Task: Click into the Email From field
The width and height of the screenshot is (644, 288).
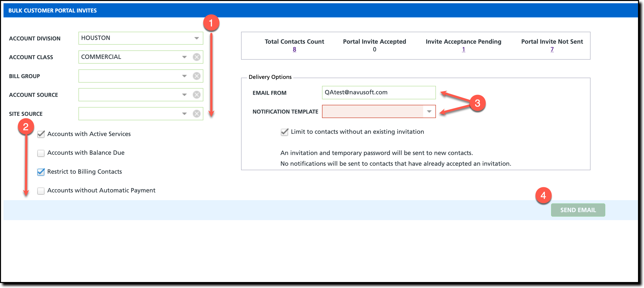Action: coord(378,92)
